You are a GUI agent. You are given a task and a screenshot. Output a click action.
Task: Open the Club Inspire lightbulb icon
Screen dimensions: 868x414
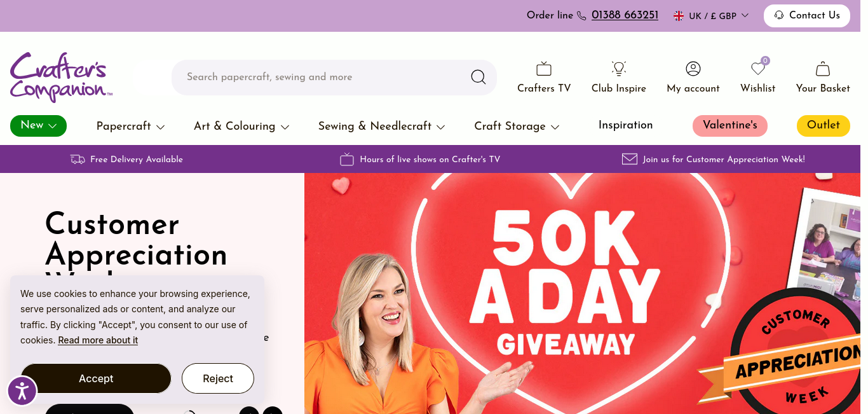(619, 69)
